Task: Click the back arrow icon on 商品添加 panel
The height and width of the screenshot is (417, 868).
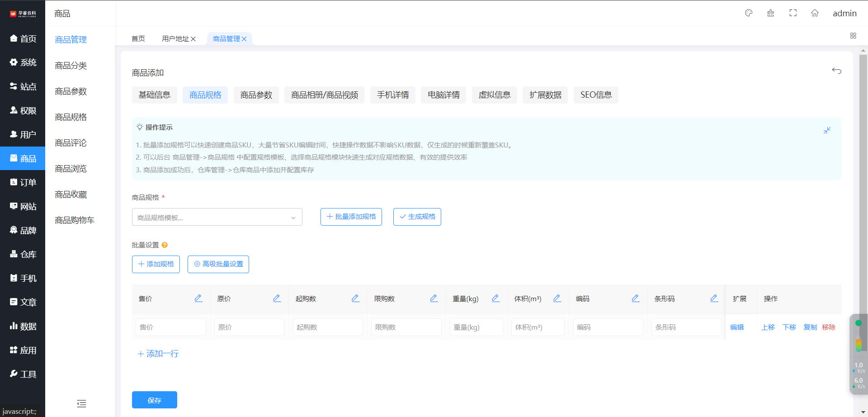Action: (x=836, y=71)
